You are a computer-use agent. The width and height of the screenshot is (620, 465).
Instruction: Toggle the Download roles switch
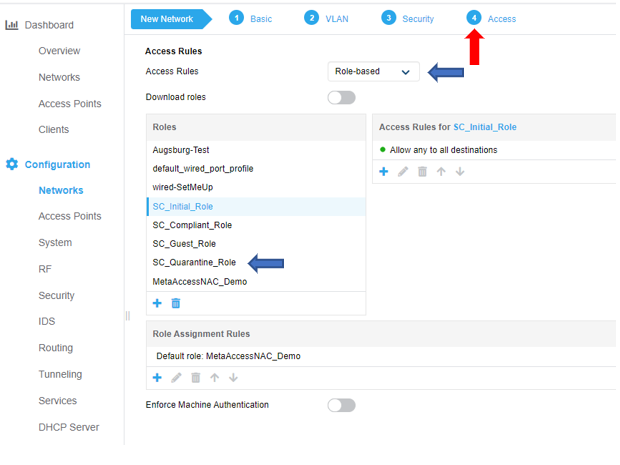tap(341, 98)
